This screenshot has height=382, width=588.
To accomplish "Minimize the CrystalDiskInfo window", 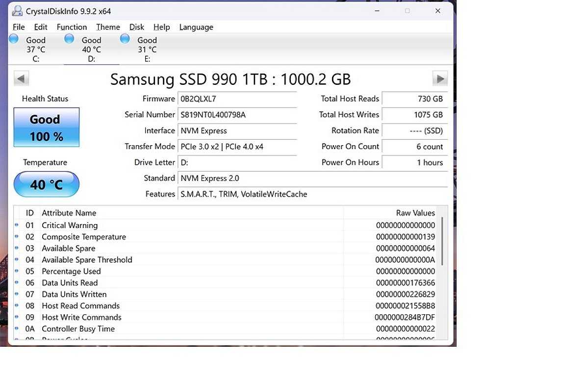I will point(377,11).
